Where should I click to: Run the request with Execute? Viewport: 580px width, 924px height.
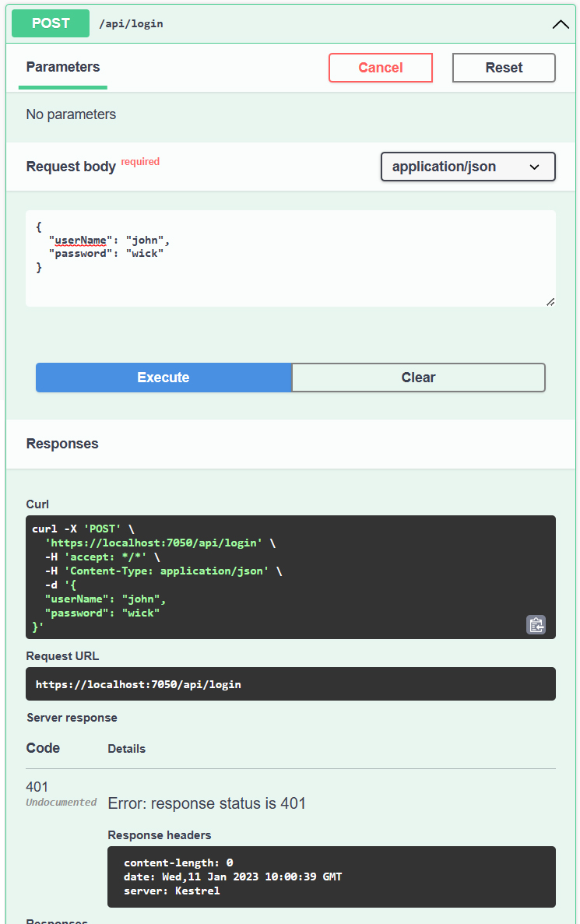[163, 378]
